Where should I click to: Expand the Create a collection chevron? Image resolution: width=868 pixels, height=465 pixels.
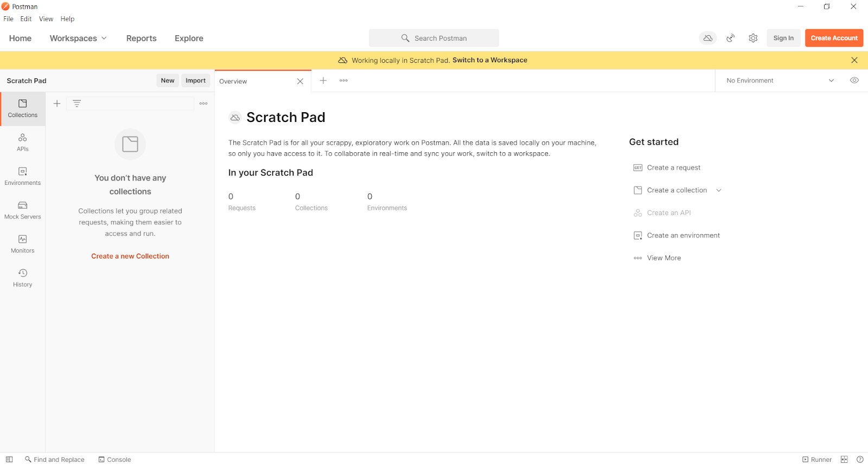tap(719, 190)
